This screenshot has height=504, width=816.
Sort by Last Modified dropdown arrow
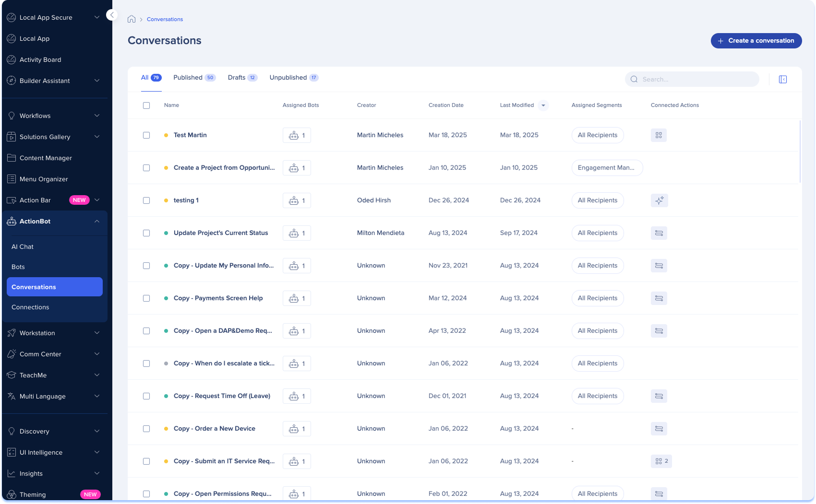click(x=543, y=105)
